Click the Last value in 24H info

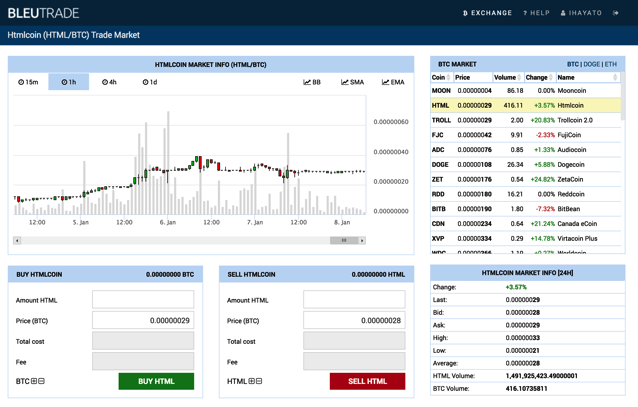point(523,300)
